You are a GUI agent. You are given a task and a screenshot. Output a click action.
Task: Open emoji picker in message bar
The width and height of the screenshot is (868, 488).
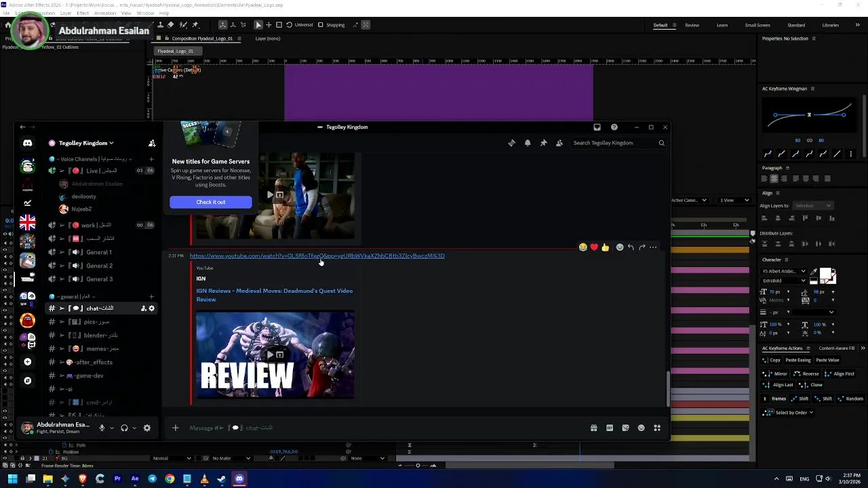pyautogui.click(x=641, y=428)
